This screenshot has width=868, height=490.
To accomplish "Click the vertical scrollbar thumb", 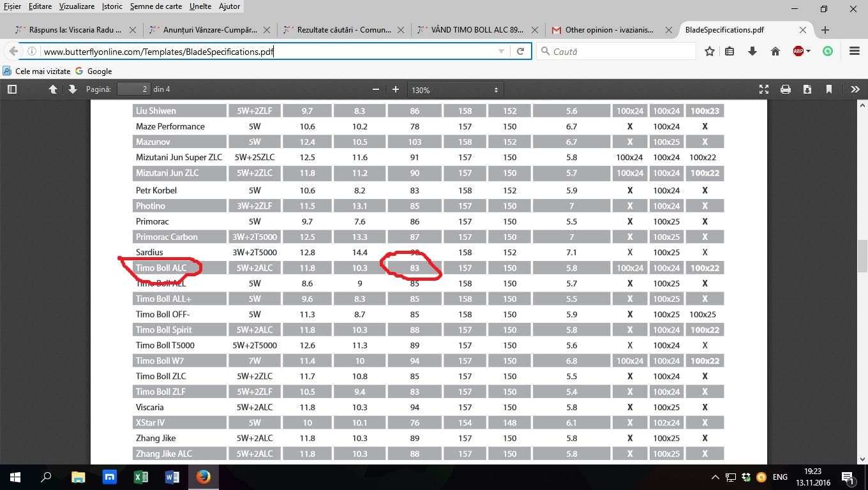I will pyautogui.click(x=862, y=255).
